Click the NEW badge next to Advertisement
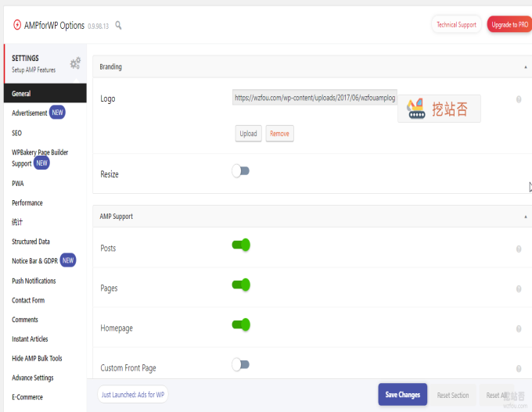Image resolution: width=532 pixels, height=412 pixels. (x=57, y=113)
